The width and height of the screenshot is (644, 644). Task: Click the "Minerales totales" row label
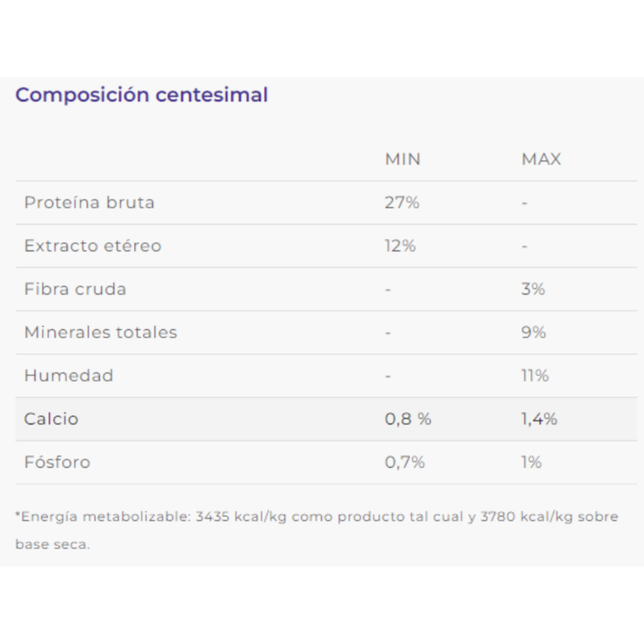[101, 332]
